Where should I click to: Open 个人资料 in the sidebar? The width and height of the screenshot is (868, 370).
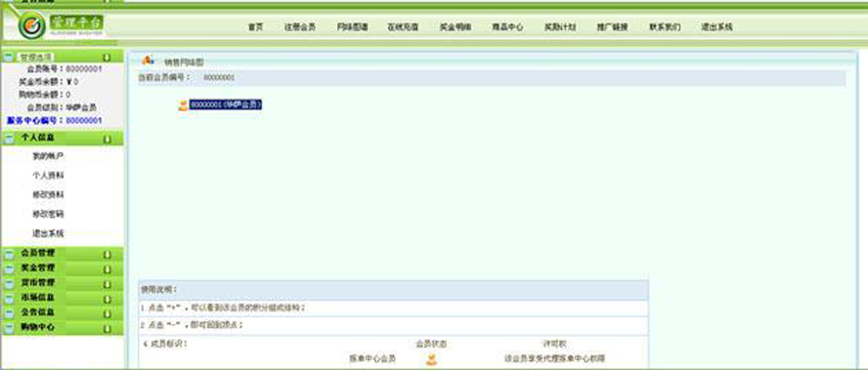(x=48, y=176)
